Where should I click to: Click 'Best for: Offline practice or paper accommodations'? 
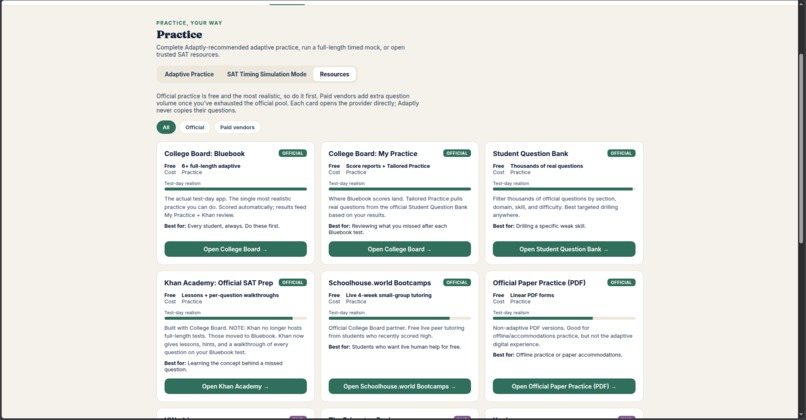[x=557, y=355]
